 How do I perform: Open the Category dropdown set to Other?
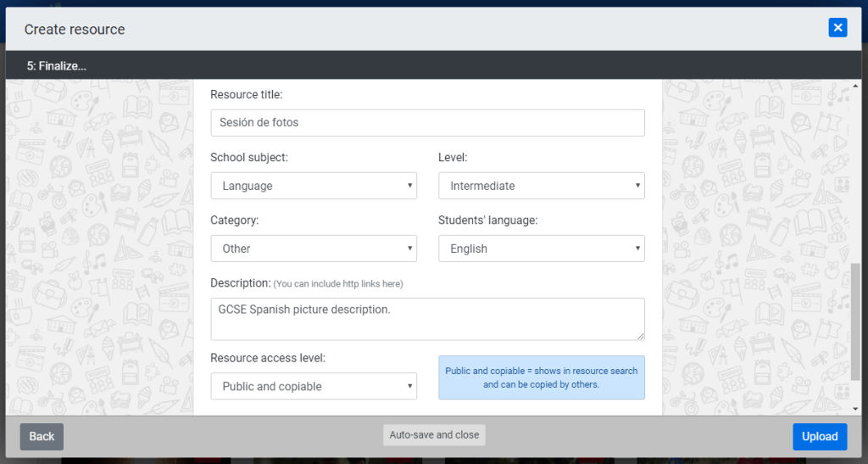coord(314,249)
